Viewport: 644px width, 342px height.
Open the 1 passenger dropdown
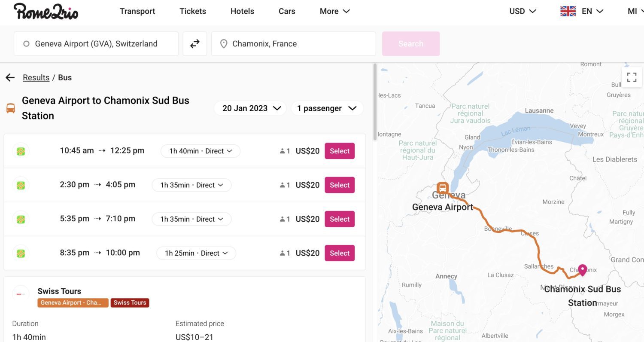click(x=327, y=108)
